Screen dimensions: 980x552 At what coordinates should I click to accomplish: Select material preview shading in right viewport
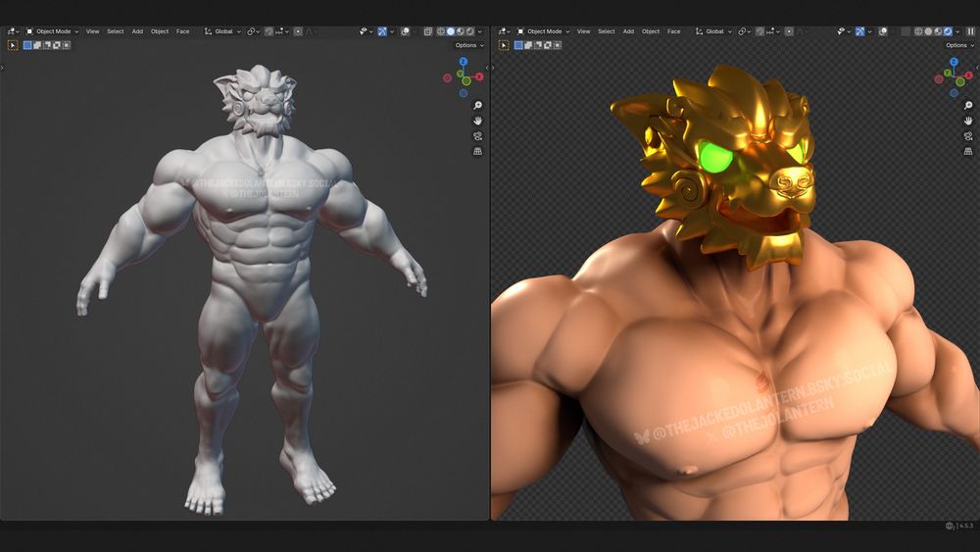click(x=938, y=31)
